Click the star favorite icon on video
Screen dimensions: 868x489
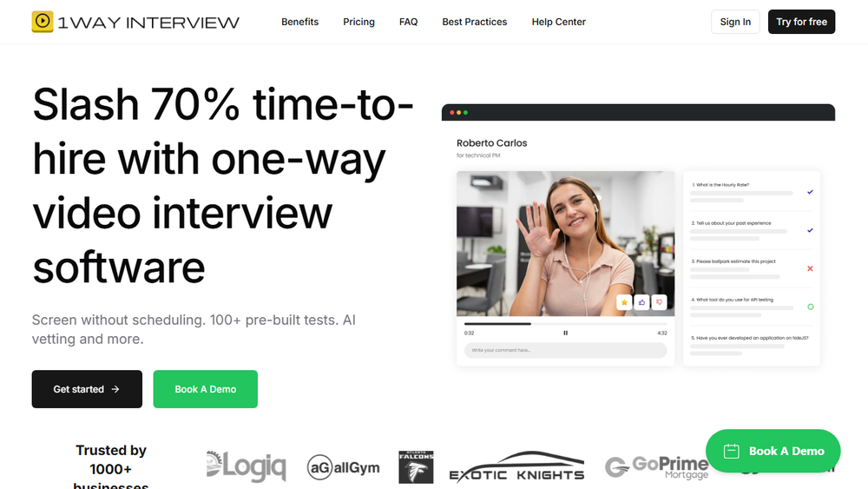pos(624,302)
